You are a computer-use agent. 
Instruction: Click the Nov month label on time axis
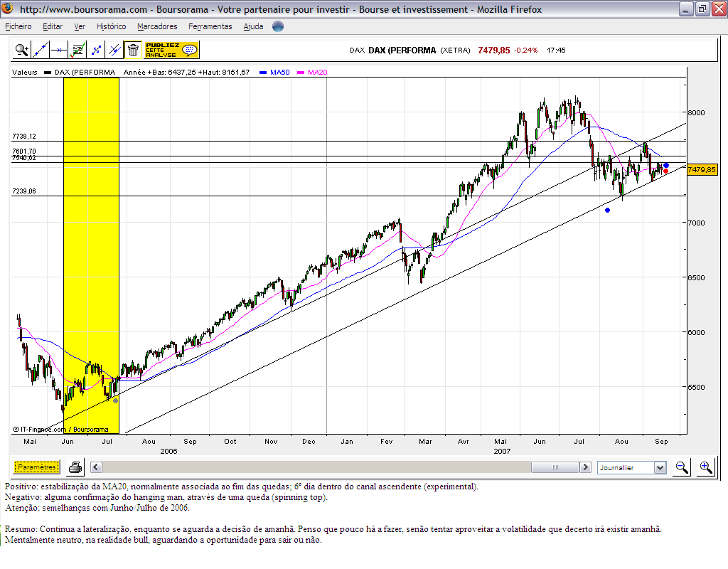[271, 441]
